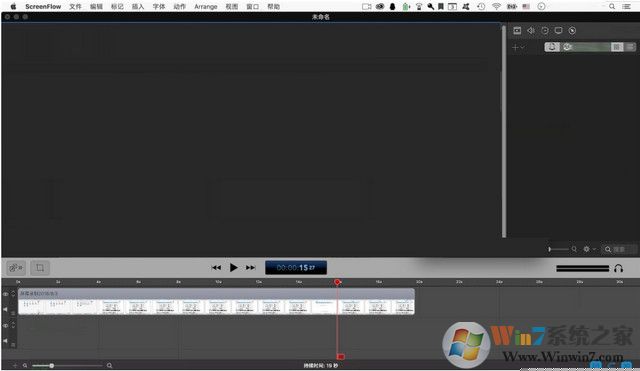Screen dimensions: 640x371
Task: Switch media library to list view
Action: 630,47
